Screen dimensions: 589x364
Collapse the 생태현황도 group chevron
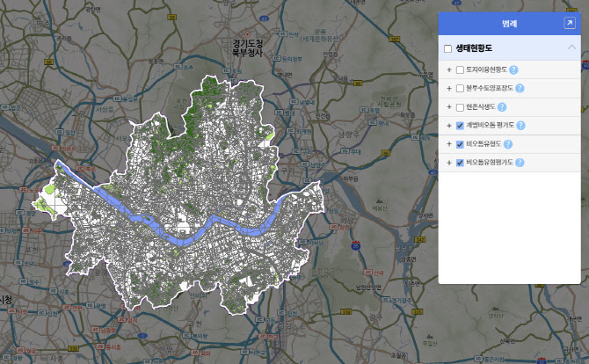571,47
